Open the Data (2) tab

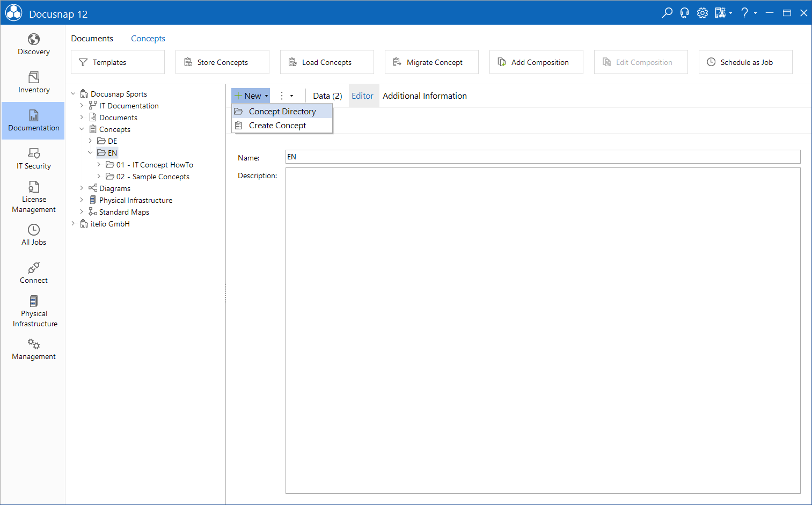click(327, 96)
